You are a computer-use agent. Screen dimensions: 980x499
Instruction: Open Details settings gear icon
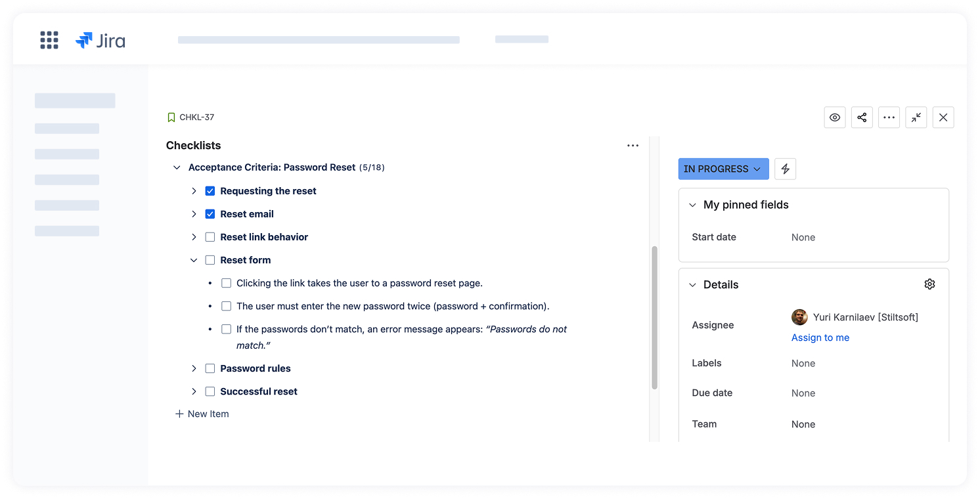point(929,284)
